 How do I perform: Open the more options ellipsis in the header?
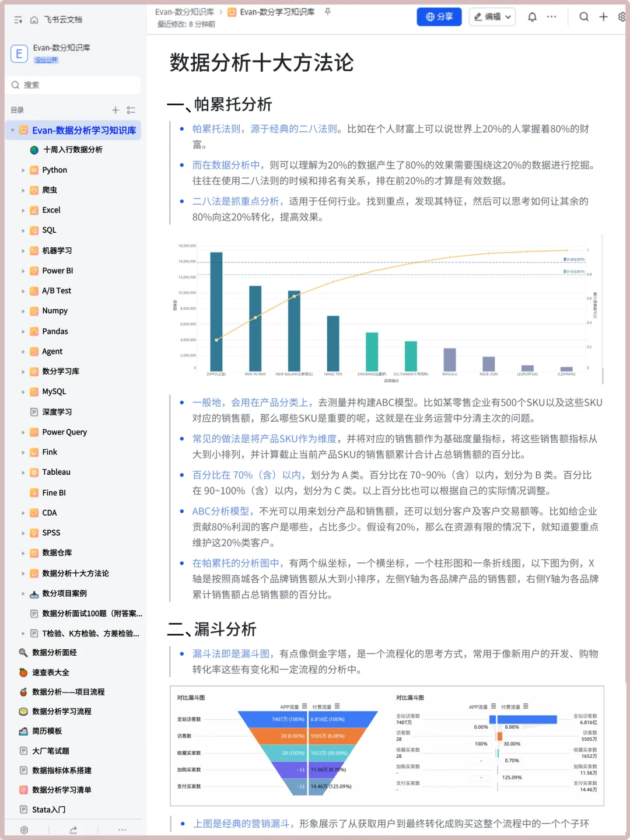(551, 17)
